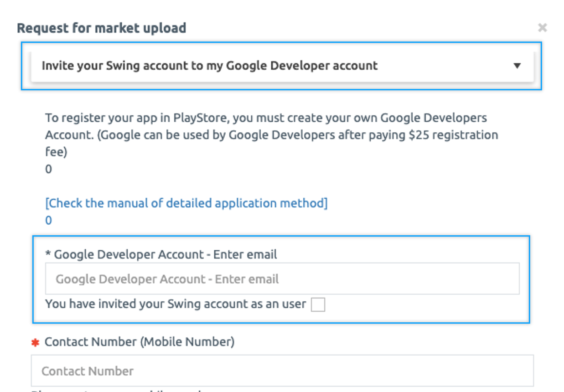Focus the Google Developer Account email field
The height and width of the screenshot is (392, 564).
coord(282,279)
